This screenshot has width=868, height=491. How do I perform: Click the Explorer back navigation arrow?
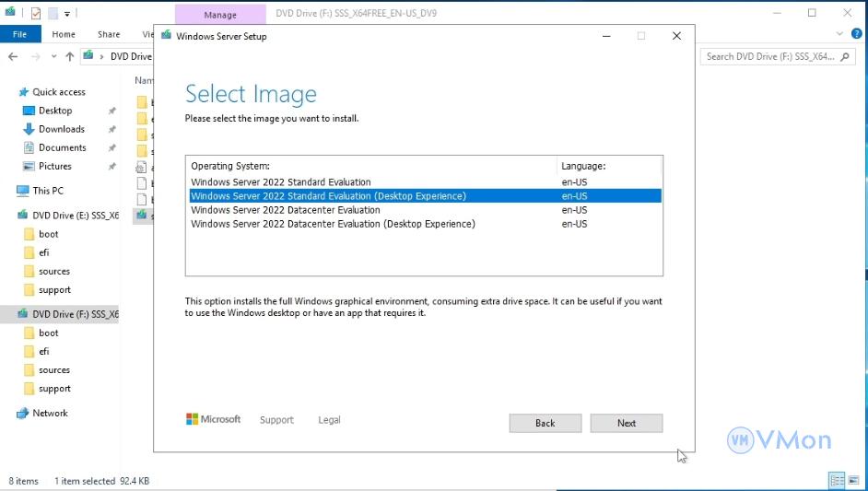(13, 56)
